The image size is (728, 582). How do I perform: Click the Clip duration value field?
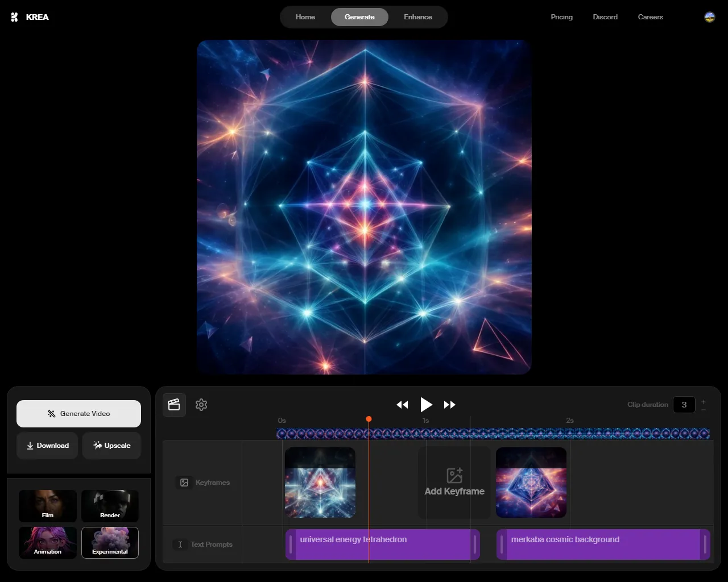pos(684,405)
